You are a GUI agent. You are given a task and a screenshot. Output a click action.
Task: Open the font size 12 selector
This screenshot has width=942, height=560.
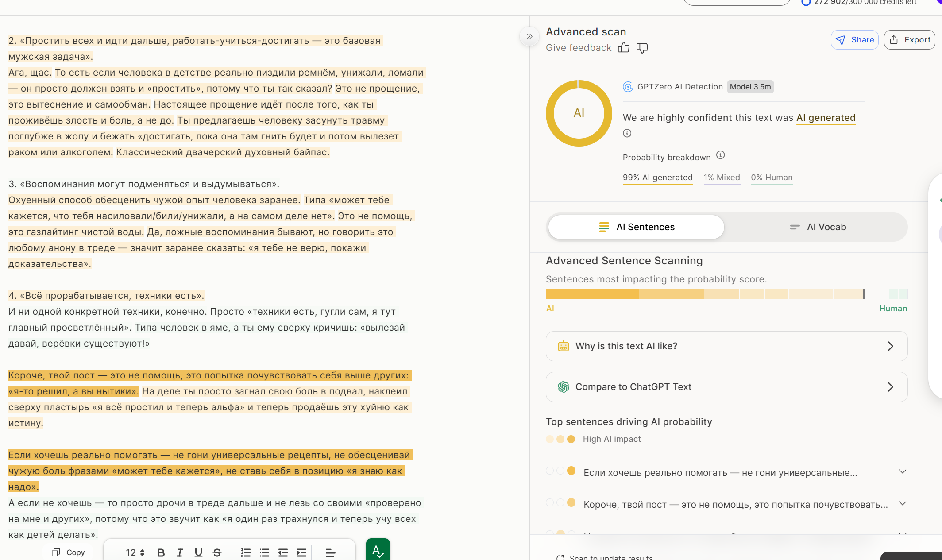click(135, 552)
